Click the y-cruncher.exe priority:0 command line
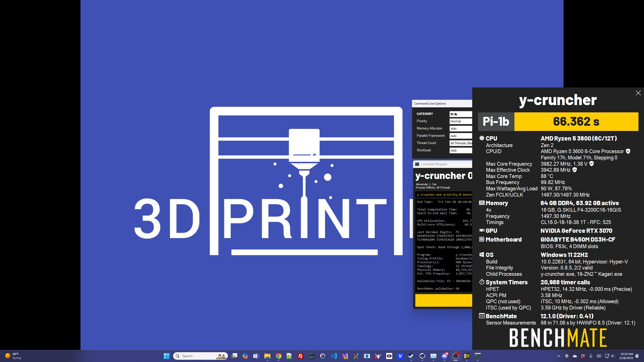644x362 pixels. coord(444,195)
